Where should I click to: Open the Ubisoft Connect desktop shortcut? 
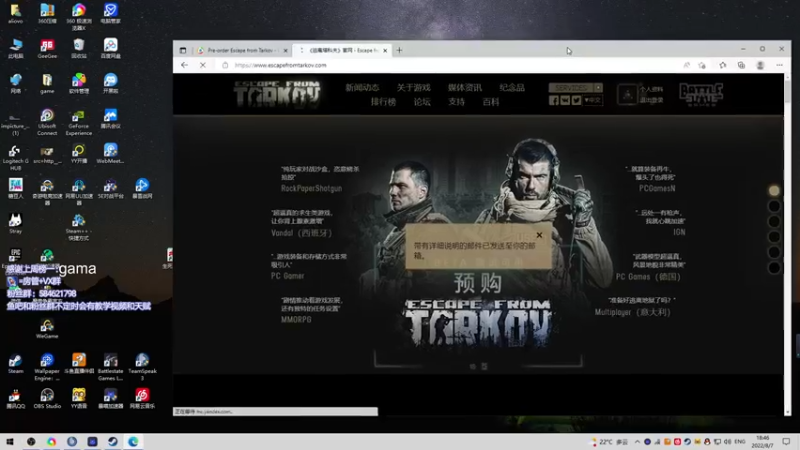[47, 122]
